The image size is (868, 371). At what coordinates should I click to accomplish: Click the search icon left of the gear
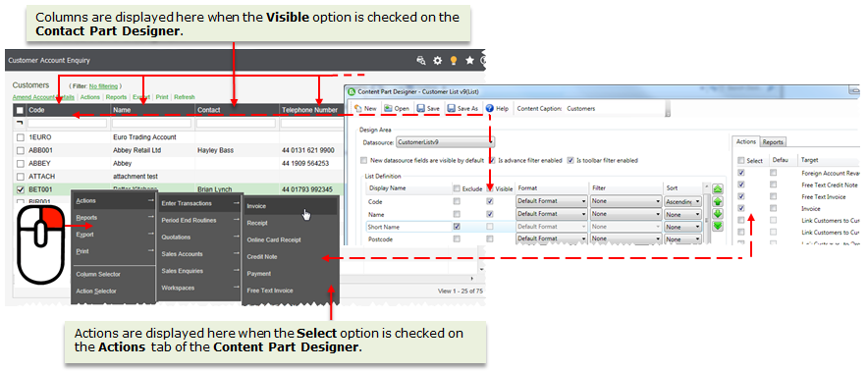coord(421,60)
